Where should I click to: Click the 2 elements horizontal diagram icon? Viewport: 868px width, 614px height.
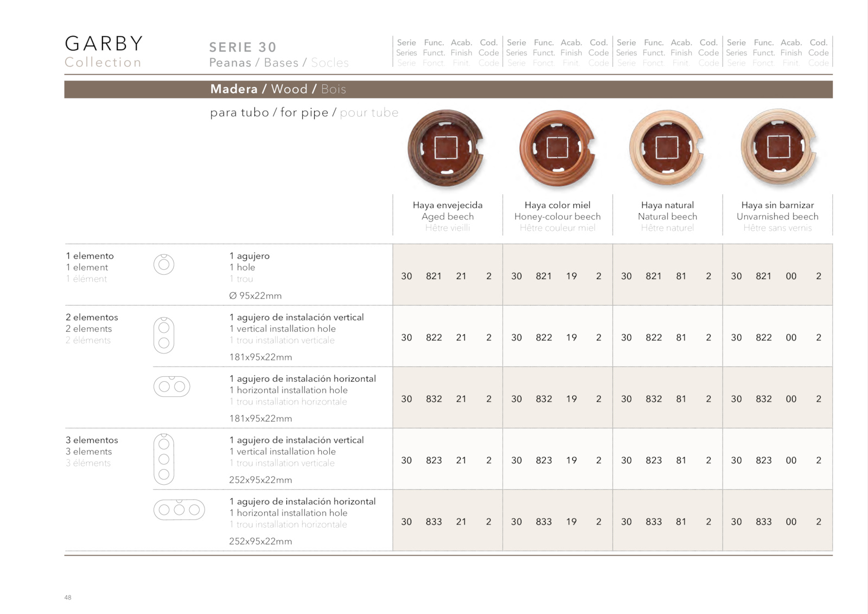tap(172, 387)
